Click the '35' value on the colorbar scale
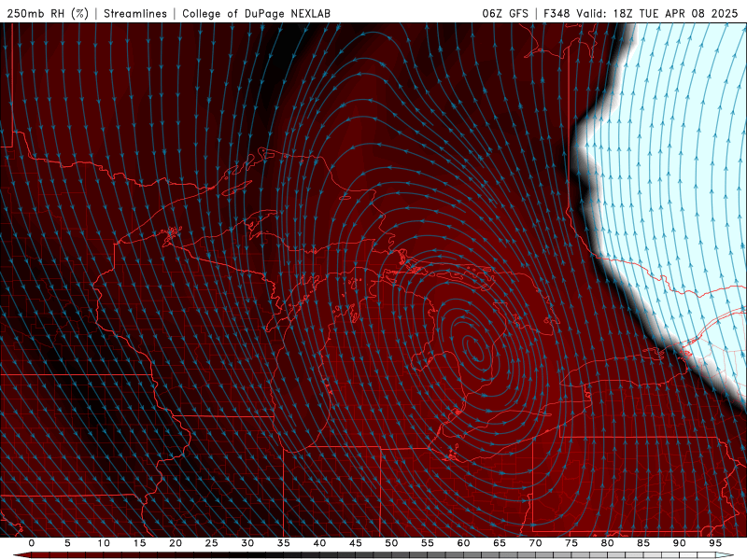 coord(284,543)
